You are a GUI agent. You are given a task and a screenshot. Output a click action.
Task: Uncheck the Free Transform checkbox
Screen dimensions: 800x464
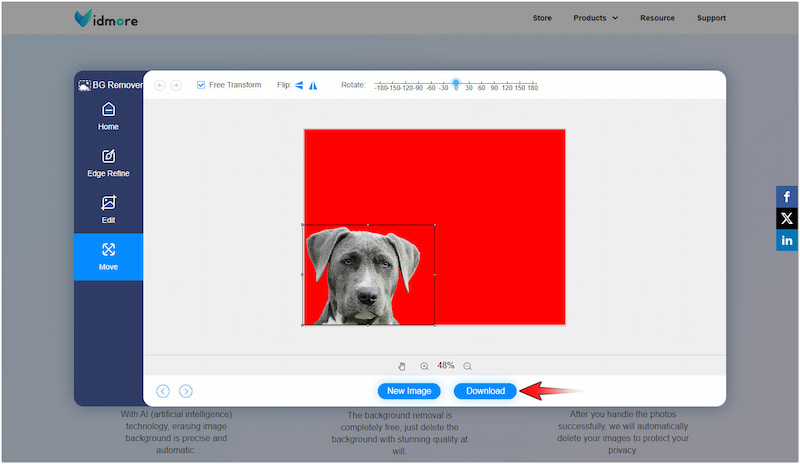(202, 85)
